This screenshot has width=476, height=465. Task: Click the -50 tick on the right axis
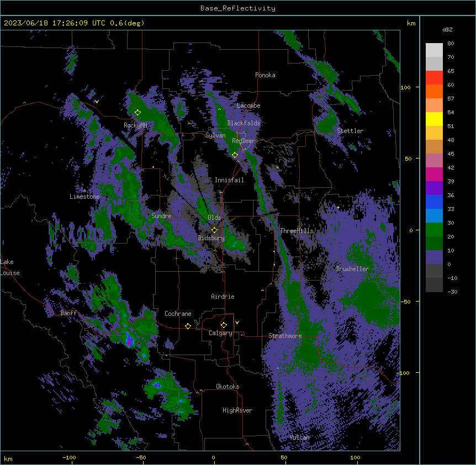coord(405,302)
